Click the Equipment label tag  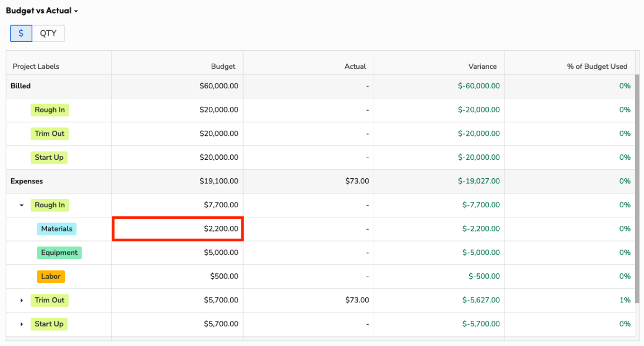click(59, 253)
